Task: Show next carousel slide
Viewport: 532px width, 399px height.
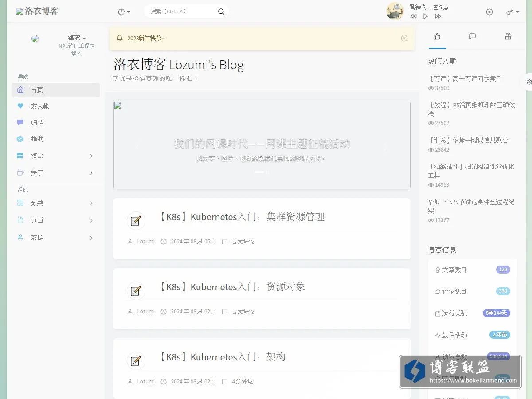Action: click(385, 147)
